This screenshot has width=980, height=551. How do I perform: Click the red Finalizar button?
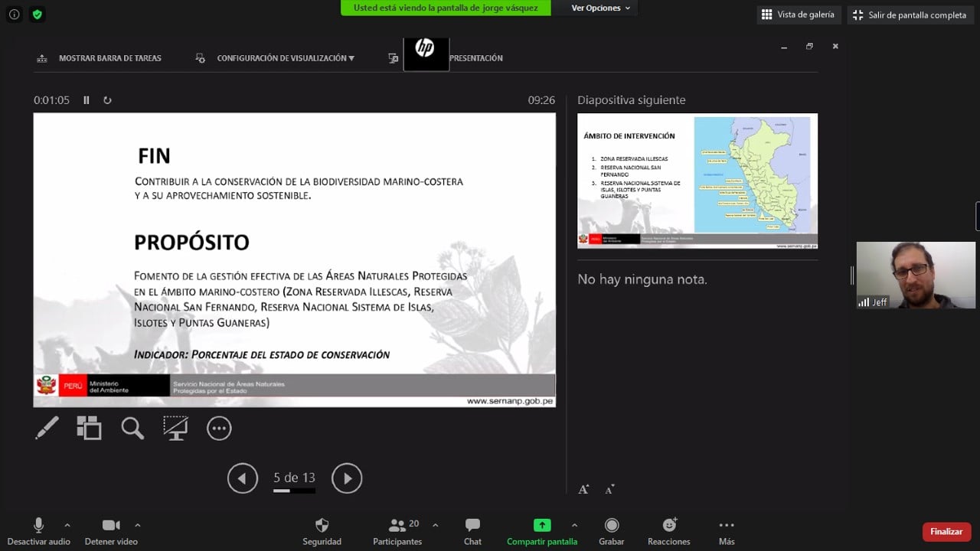pos(946,531)
